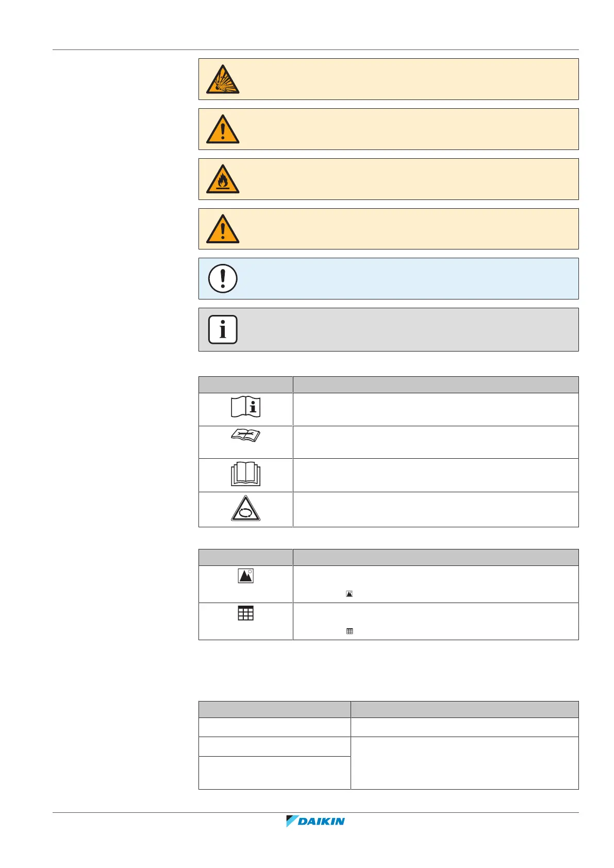Screen dimensions: 614x868
Task: Click the circled exclamation notice icon
Action: click(x=223, y=279)
